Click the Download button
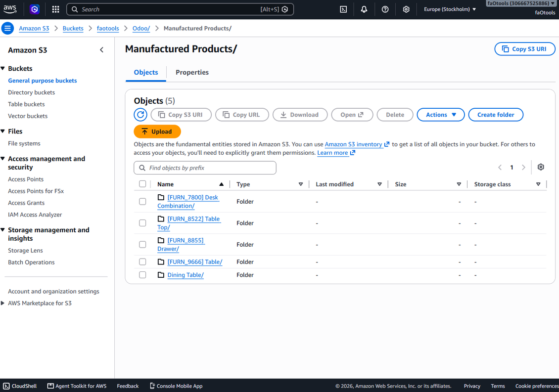The width and height of the screenshot is (559, 392). 300,115
